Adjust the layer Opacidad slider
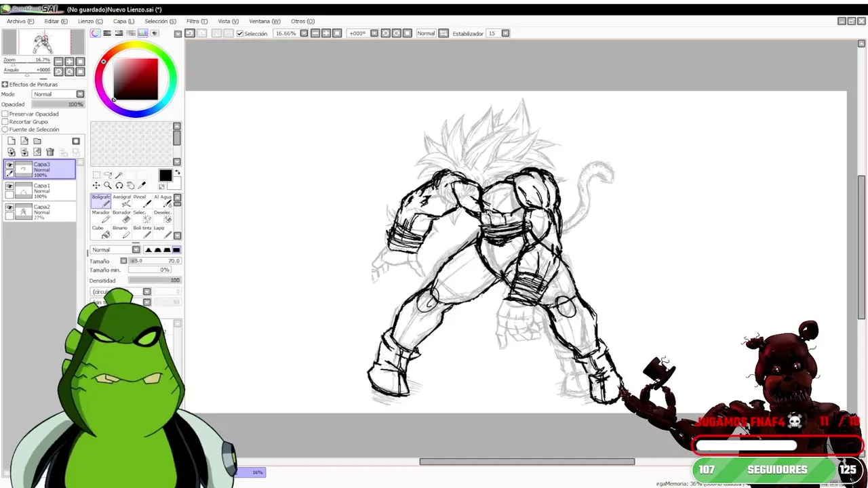 tap(58, 104)
